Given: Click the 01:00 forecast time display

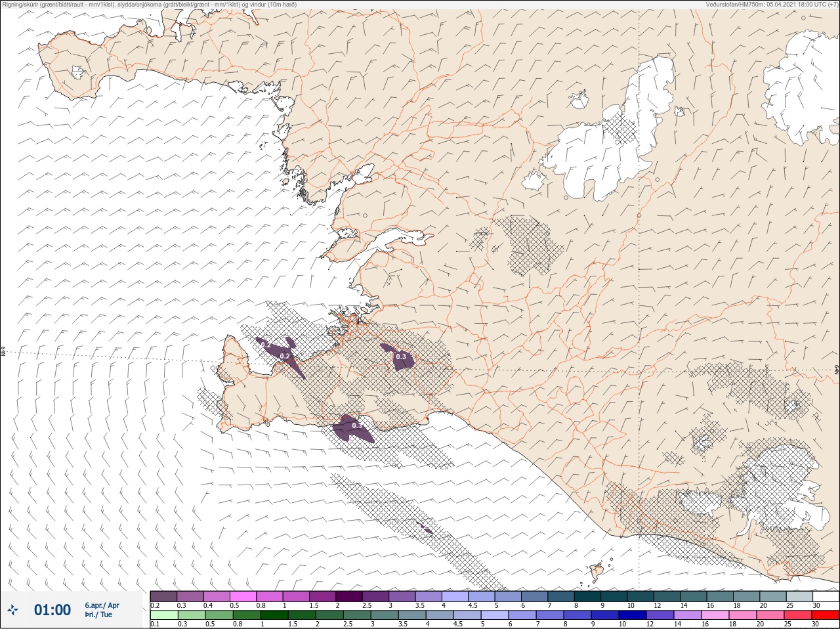Looking at the screenshot, I should [52, 610].
